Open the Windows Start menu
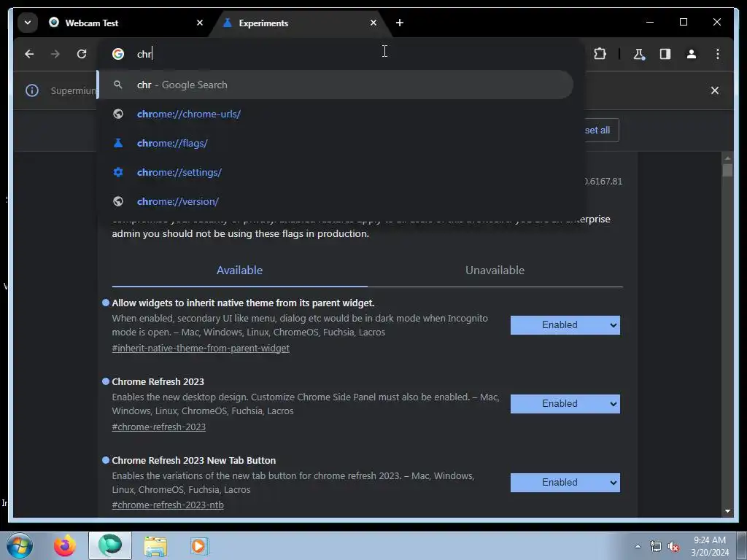 click(20, 545)
